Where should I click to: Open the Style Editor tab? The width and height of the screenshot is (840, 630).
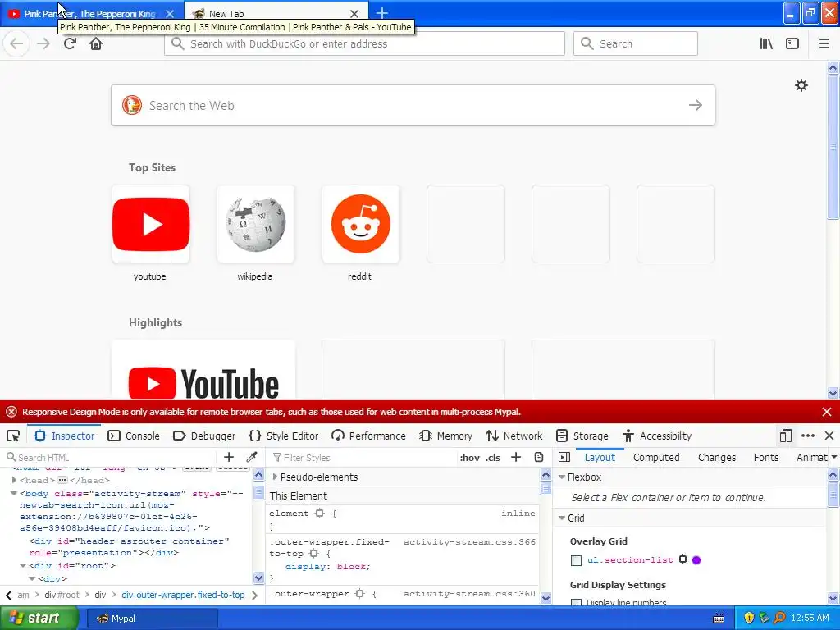tap(284, 436)
